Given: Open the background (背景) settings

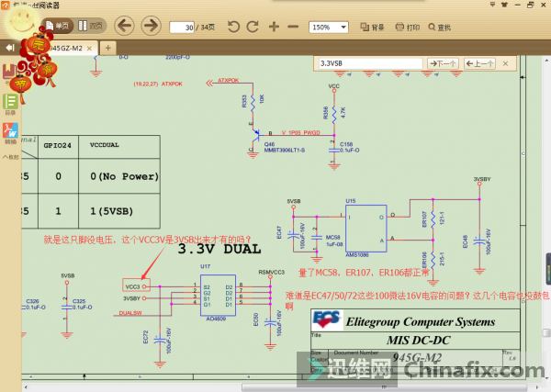Looking at the screenshot, I should coord(372,27).
